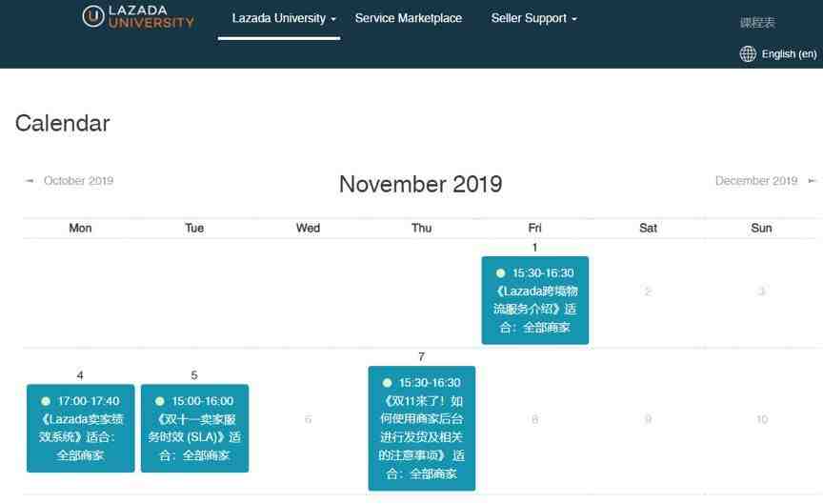Select day 10 in the calendar

(x=762, y=419)
